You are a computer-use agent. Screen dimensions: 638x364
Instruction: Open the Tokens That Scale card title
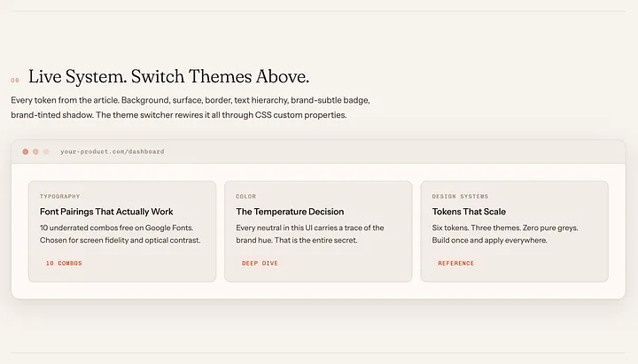469,212
